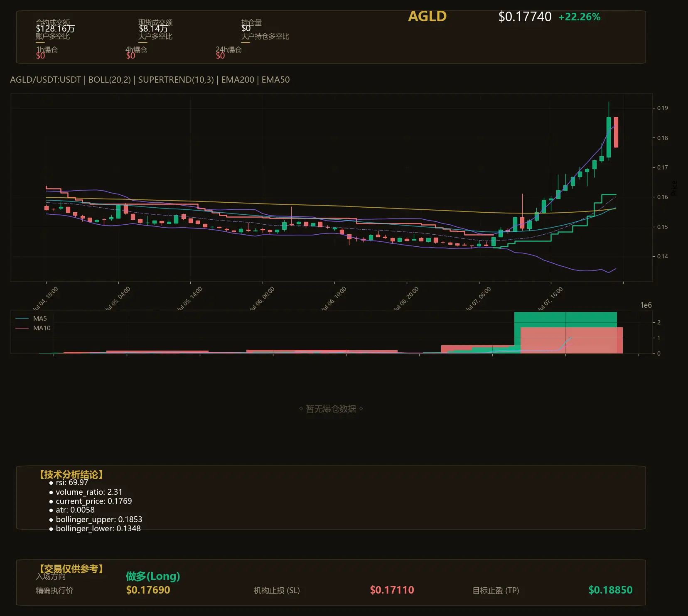The image size is (688, 616).
Task: Click the last red candlestick on chart
Action: coord(616,132)
